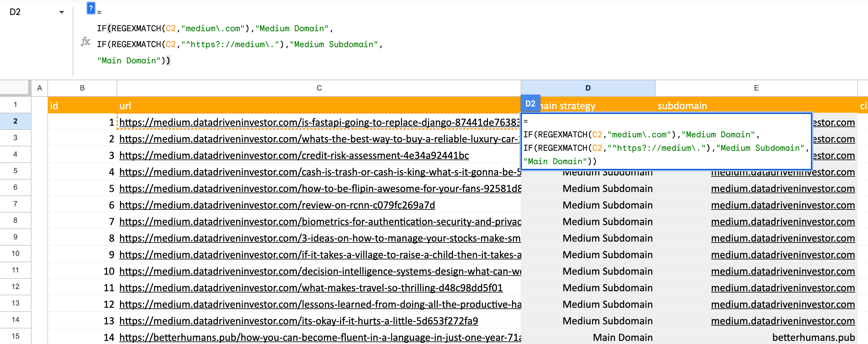Screen dimensions: 868x344
Task: Select column C header
Action: [318, 88]
